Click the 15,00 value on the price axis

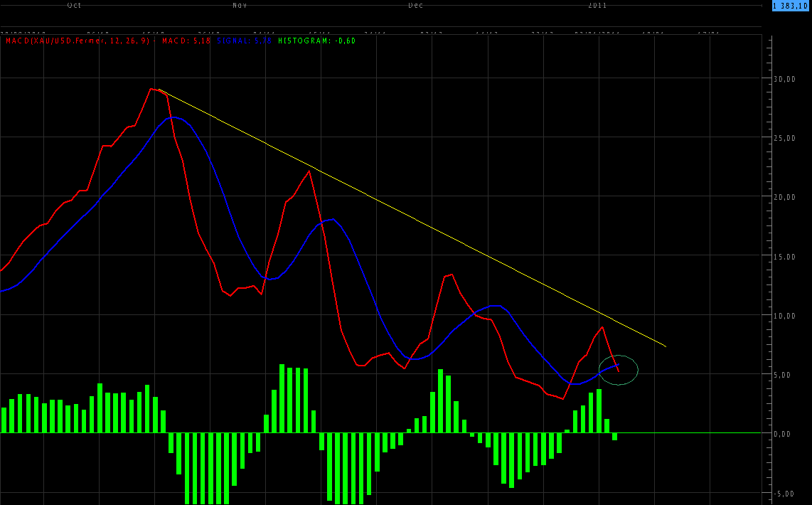pos(786,256)
